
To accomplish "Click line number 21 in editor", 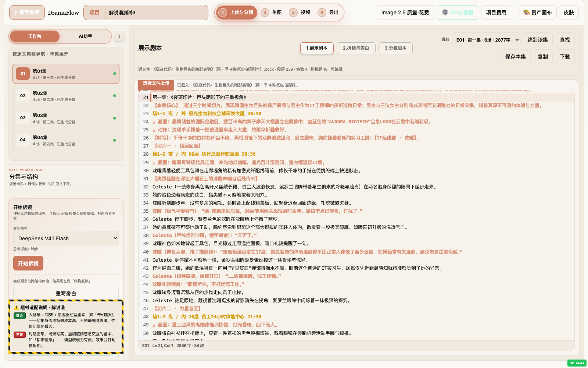I will [x=146, y=98].
